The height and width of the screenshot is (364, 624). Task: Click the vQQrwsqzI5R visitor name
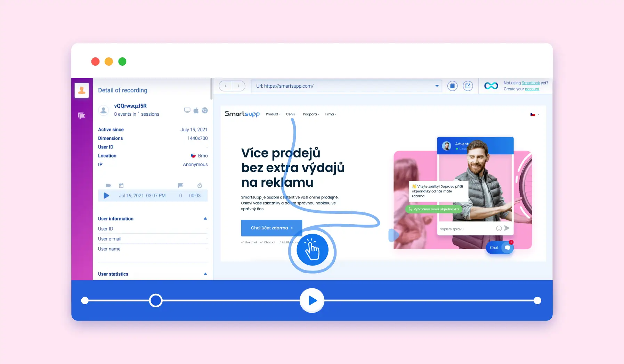(130, 106)
